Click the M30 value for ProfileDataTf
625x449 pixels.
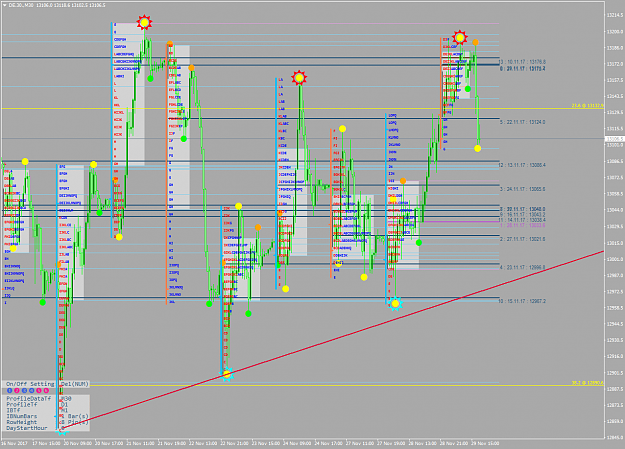click(x=66, y=398)
